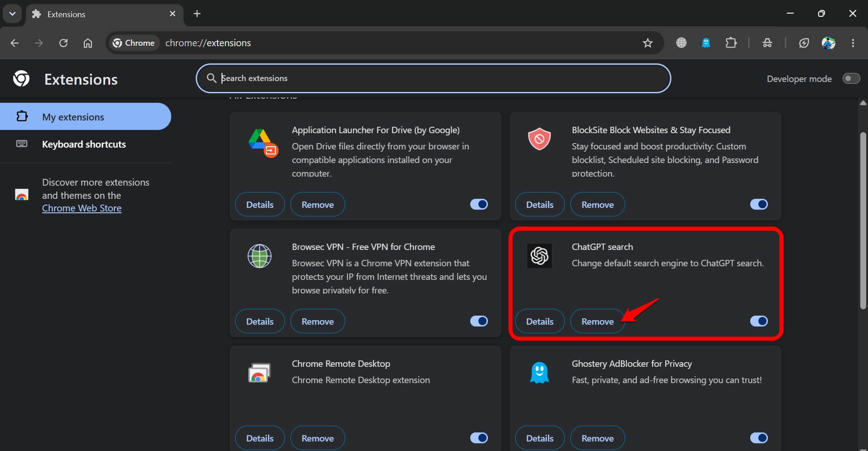Screen dimensions: 868x451
Task: Click Chrome Remote Desktop extension icon
Action: pyautogui.click(x=260, y=373)
